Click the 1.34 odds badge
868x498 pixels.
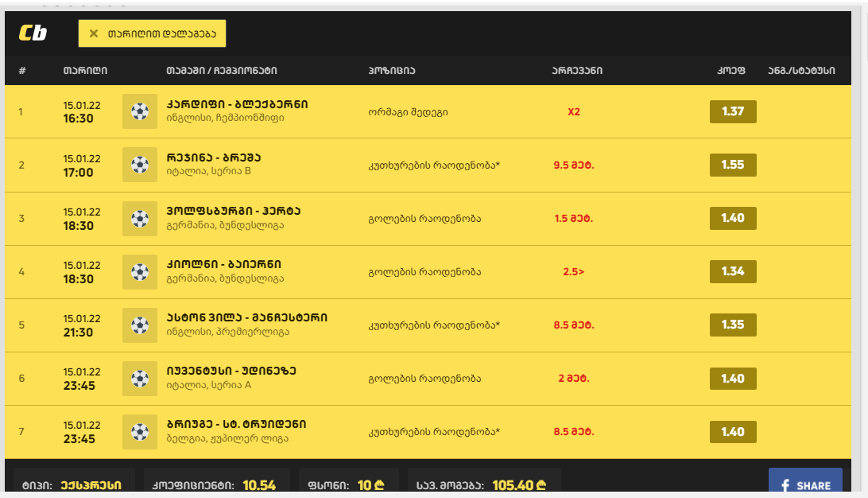733,271
